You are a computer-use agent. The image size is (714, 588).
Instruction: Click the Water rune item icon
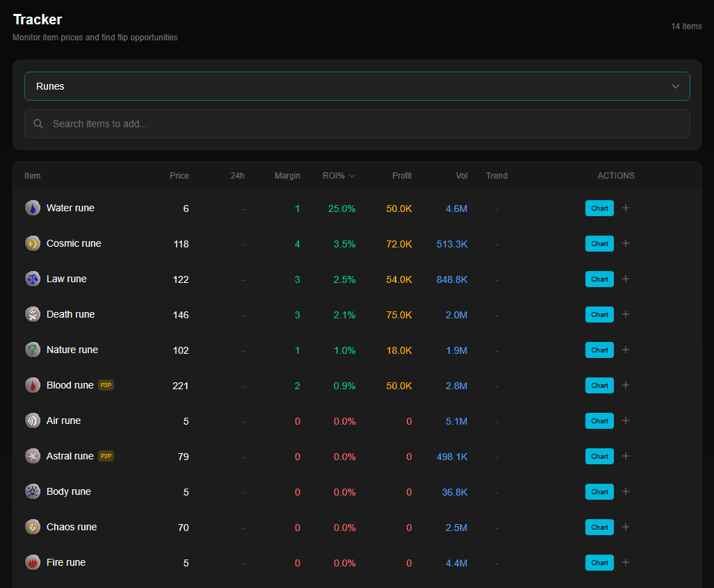click(x=33, y=208)
